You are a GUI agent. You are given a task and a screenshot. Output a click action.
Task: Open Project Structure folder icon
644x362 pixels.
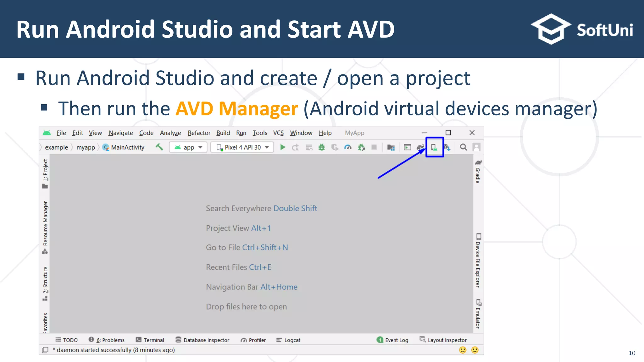tap(391, 147)
